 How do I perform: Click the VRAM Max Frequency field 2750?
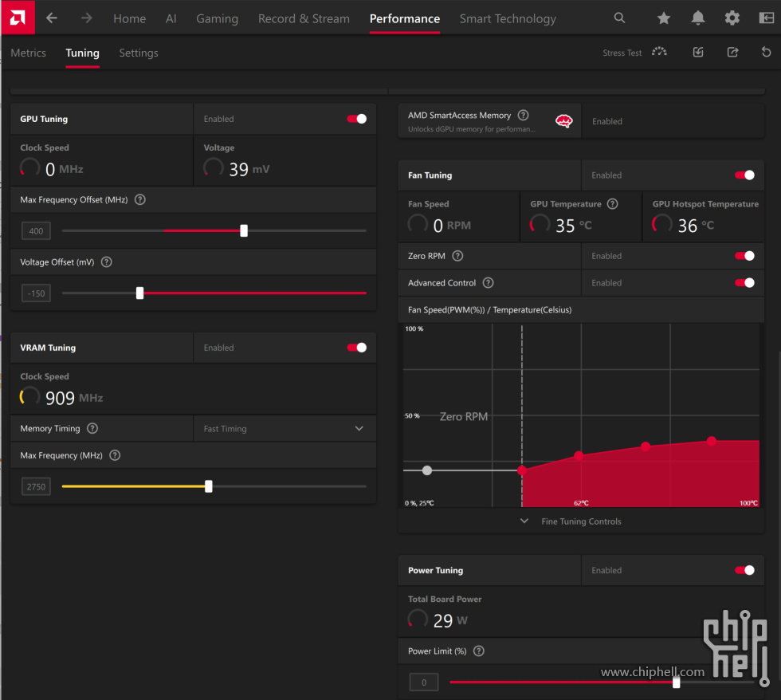36,486
